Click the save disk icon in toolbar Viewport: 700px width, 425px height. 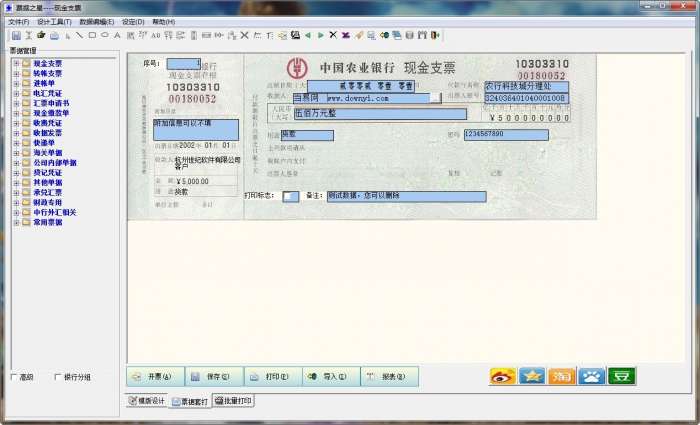click(x=16, y=35)
